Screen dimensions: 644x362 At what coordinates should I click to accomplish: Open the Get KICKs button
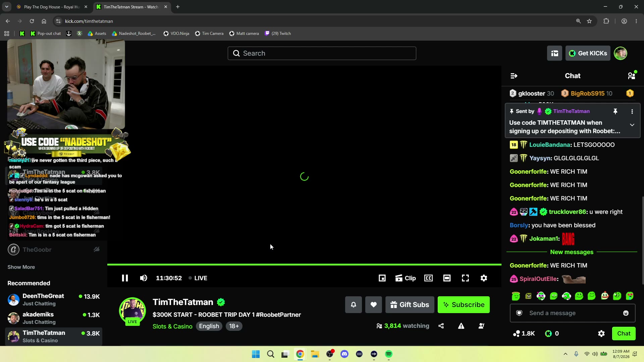point(588,53)
